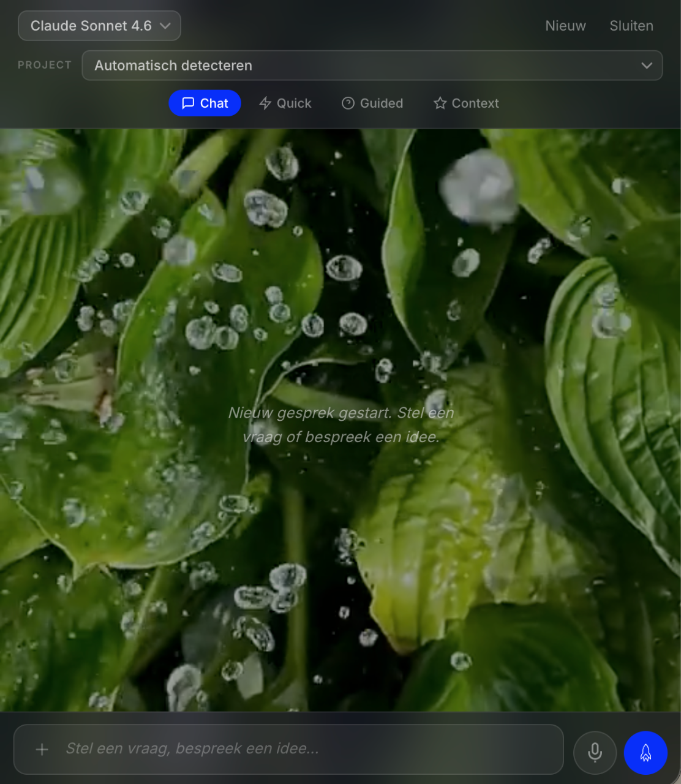Click the rocket send button
This screenshot has width=681, height=784.
point(645,753)
